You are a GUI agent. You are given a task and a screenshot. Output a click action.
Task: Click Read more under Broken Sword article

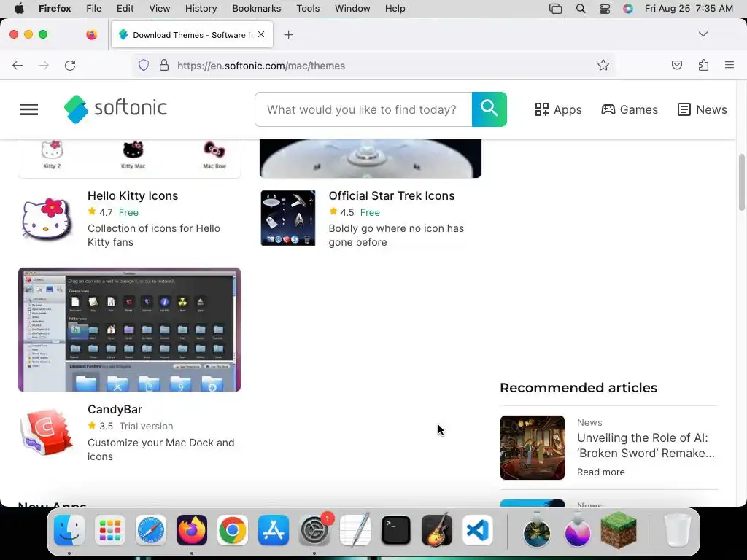[x=601, y=472]
